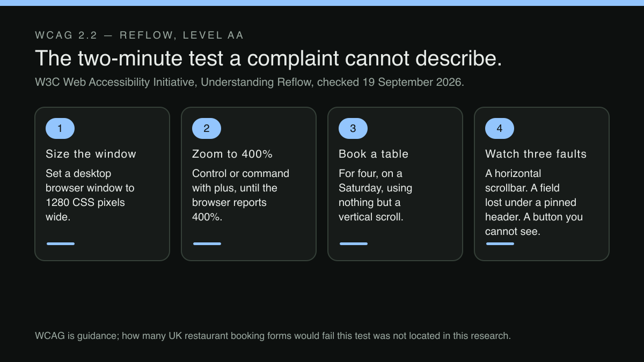Click the footnote about WCAG guidance
This screenshot has height=362, width=644.
coord(273,336)
